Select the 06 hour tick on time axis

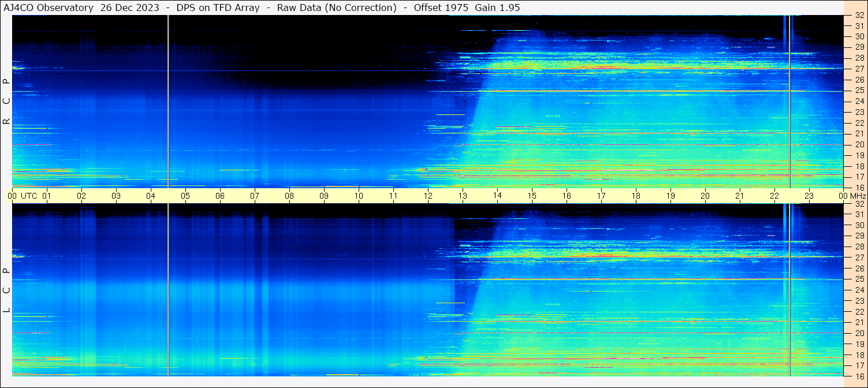click(x=220, y=196)
